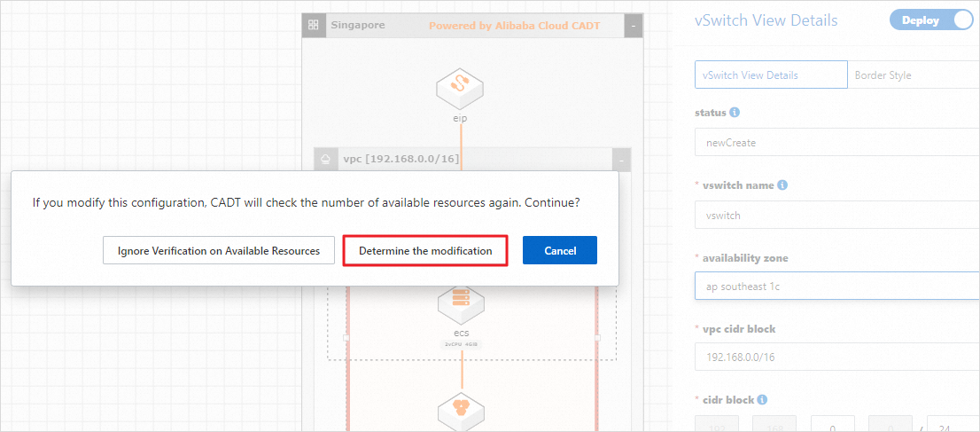Click Determine the modification button
This screenshot has height=432, width=980.
(425, 251)
